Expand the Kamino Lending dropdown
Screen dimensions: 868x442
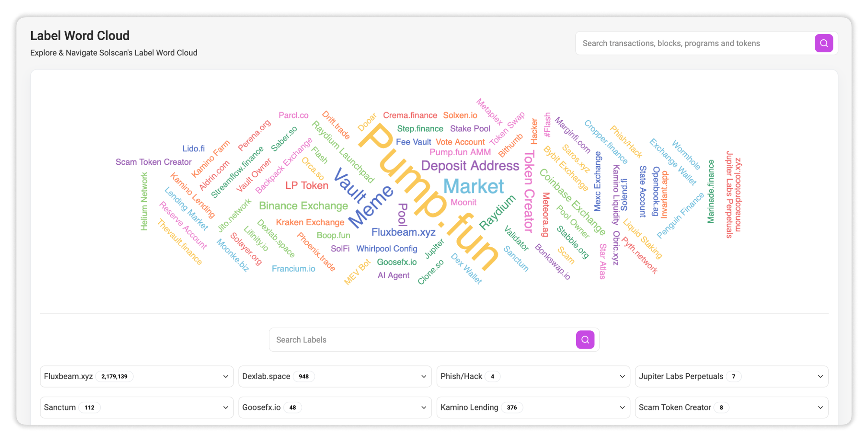click(x=622, y=408)
